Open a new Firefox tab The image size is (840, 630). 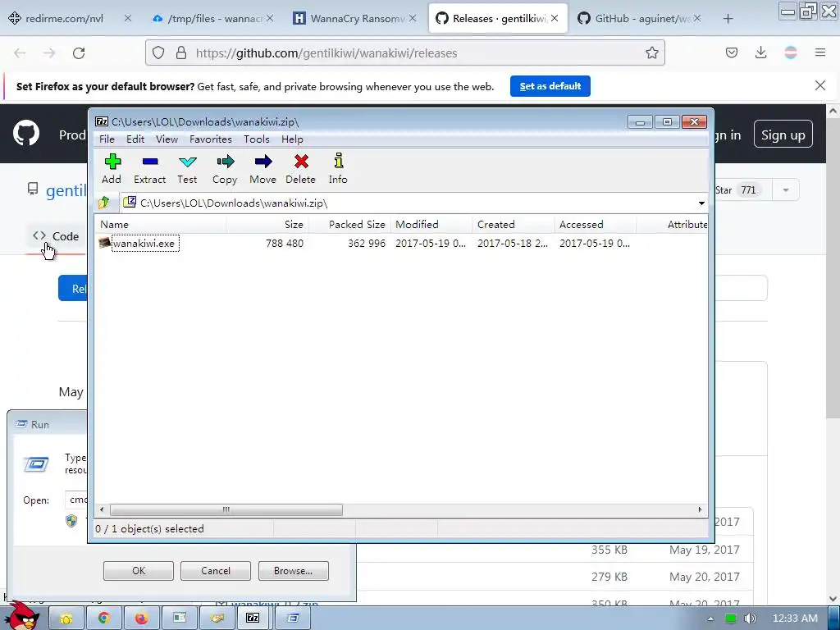(x=728, y=19)
